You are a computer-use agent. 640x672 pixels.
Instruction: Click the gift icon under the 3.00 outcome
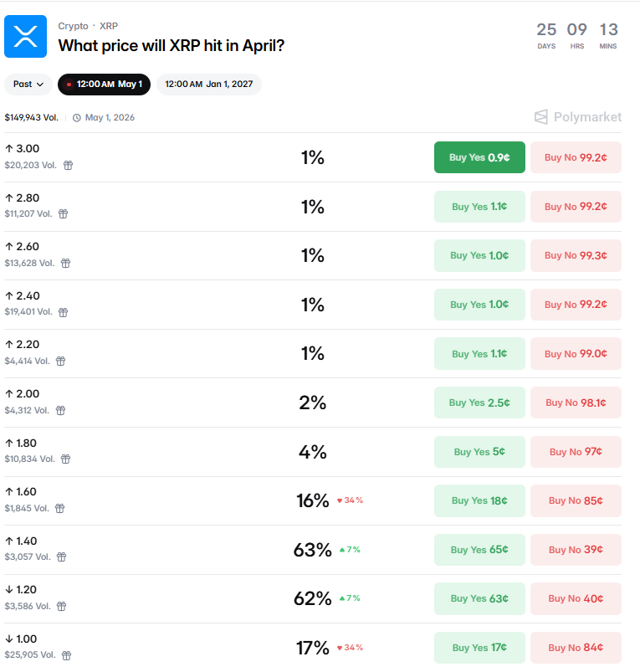pos(66,165)
